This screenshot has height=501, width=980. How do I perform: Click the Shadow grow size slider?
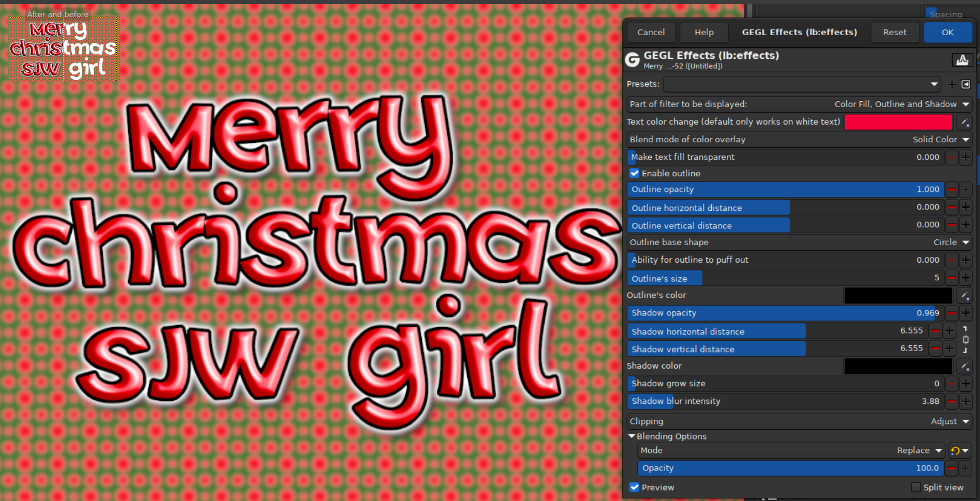click(786, 384)
